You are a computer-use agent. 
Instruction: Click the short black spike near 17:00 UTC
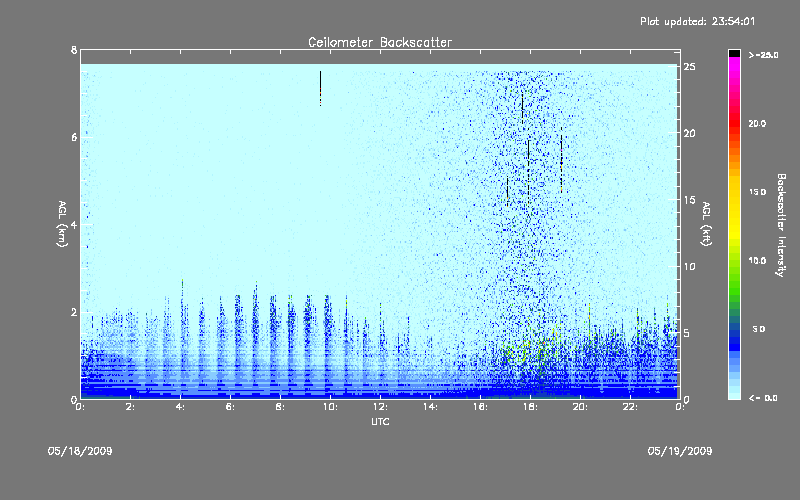[508, 189]
